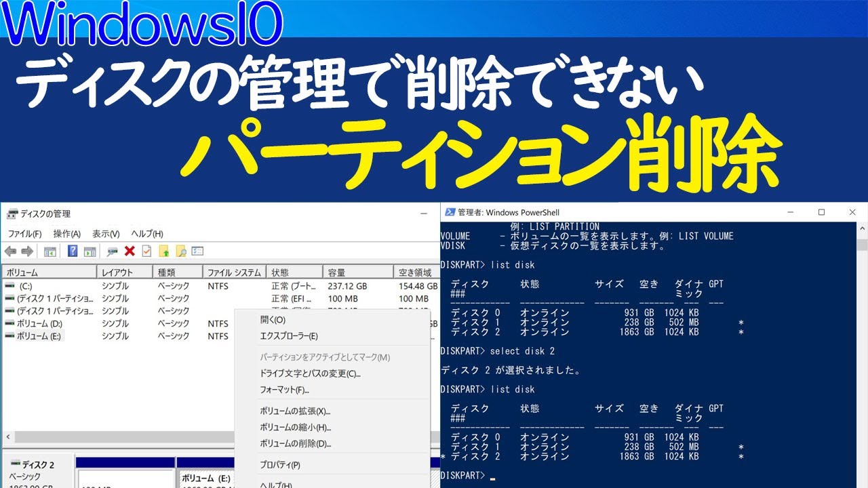
Task: Click NTFS cell in the (C:) row
Action: [218, 286]
